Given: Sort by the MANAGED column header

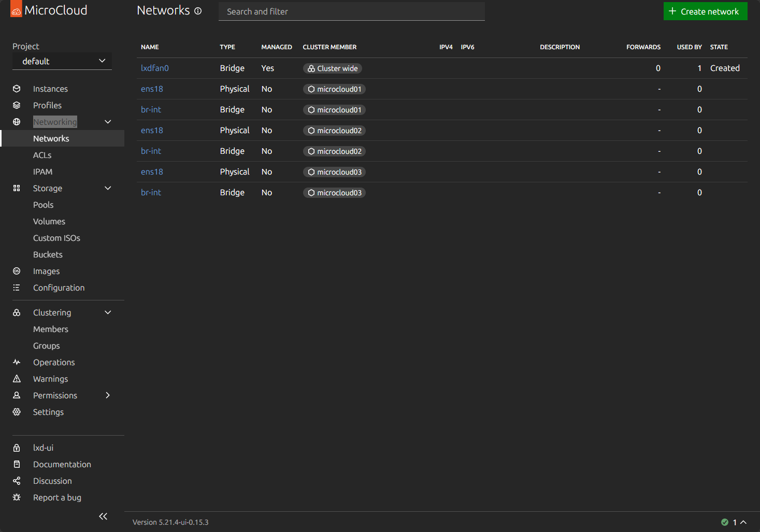Looking at the screenshot, I should click(x=277, y=47).
